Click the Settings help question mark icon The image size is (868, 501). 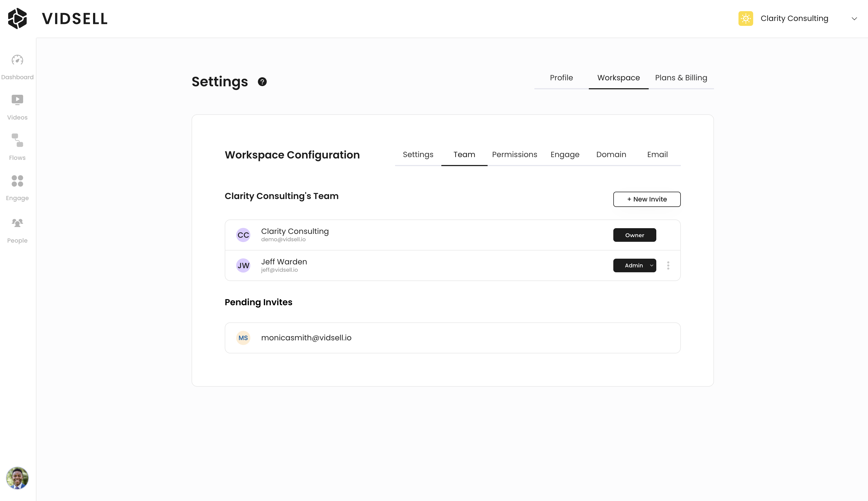(262, 82)
